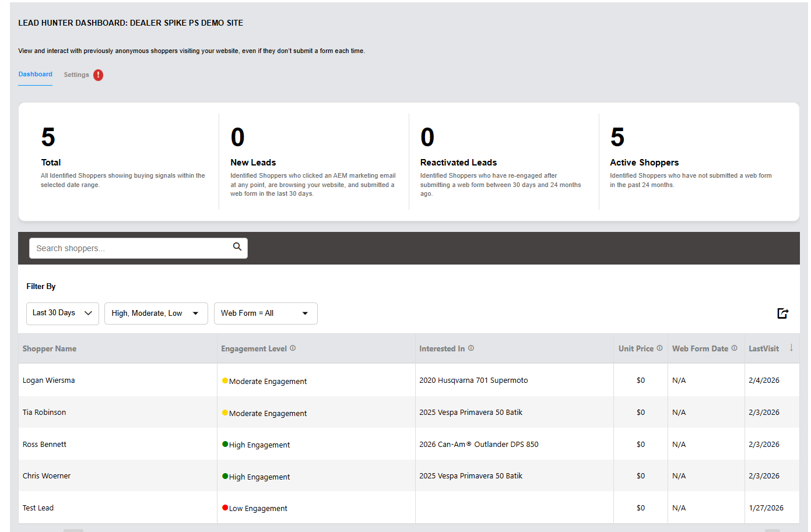
Task: Click the search magnifier icon
Action: 237,247
